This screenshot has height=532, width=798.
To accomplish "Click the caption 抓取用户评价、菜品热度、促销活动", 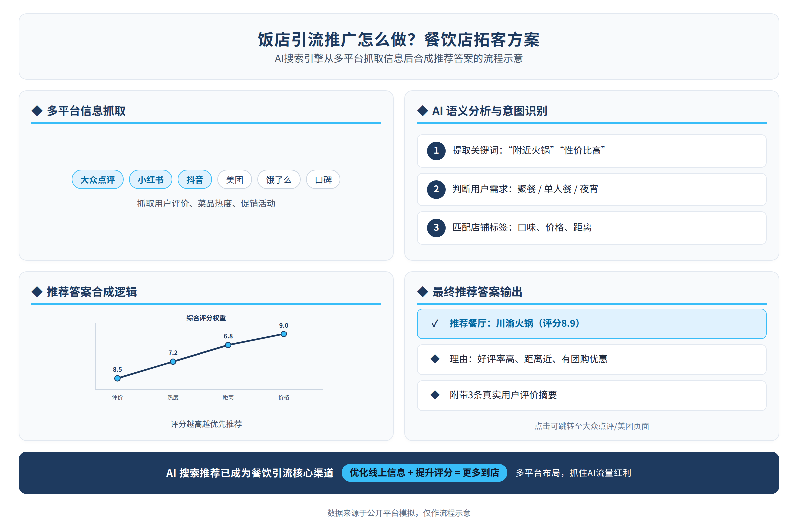I will (206, 203).
